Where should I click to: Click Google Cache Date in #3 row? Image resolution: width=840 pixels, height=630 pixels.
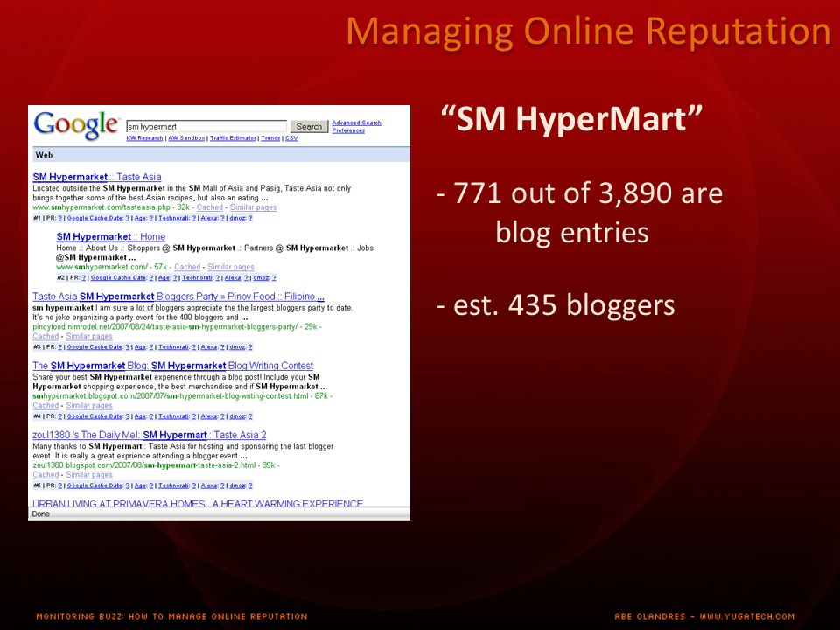(x=94, y=347)
